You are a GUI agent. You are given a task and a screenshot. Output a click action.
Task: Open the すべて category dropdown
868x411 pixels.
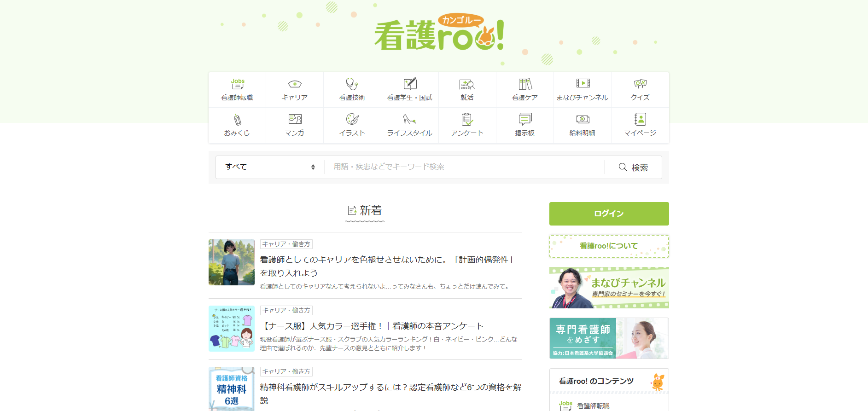click(x=270, y=167)
